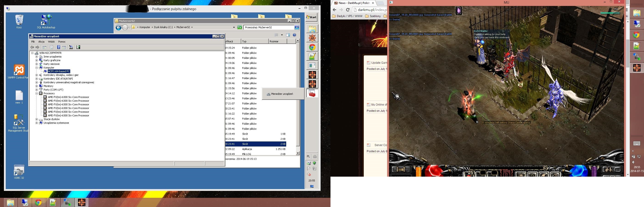The height and width of the screenshot is (207, 644).
Task: Click the Rozmiar column header
Action: tap(278, 42)
